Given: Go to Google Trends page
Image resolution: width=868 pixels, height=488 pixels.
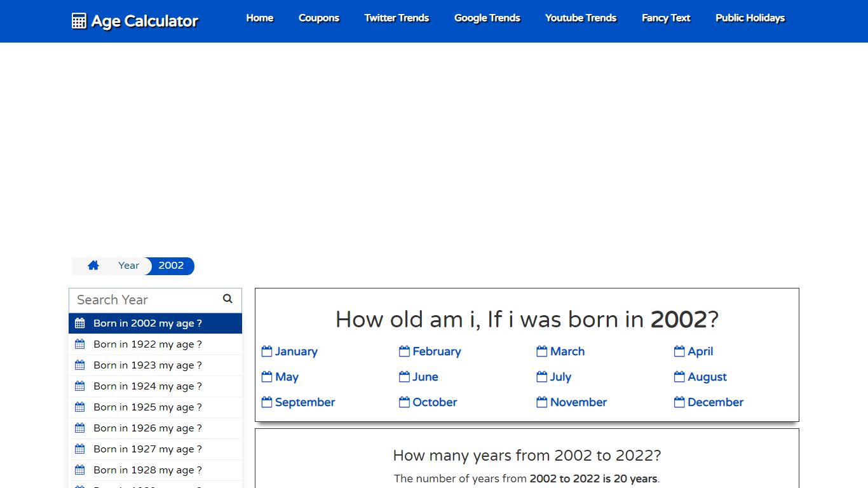Looking at the screenshot, I should [x=487, y=18].
